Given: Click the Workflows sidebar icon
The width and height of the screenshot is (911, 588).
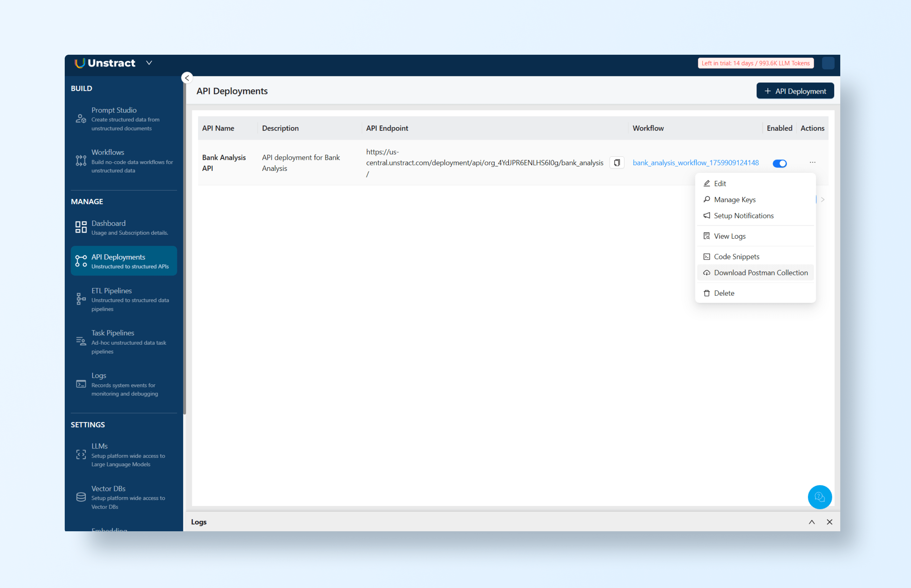Looking at the screenshot, I should pos(80,161).
